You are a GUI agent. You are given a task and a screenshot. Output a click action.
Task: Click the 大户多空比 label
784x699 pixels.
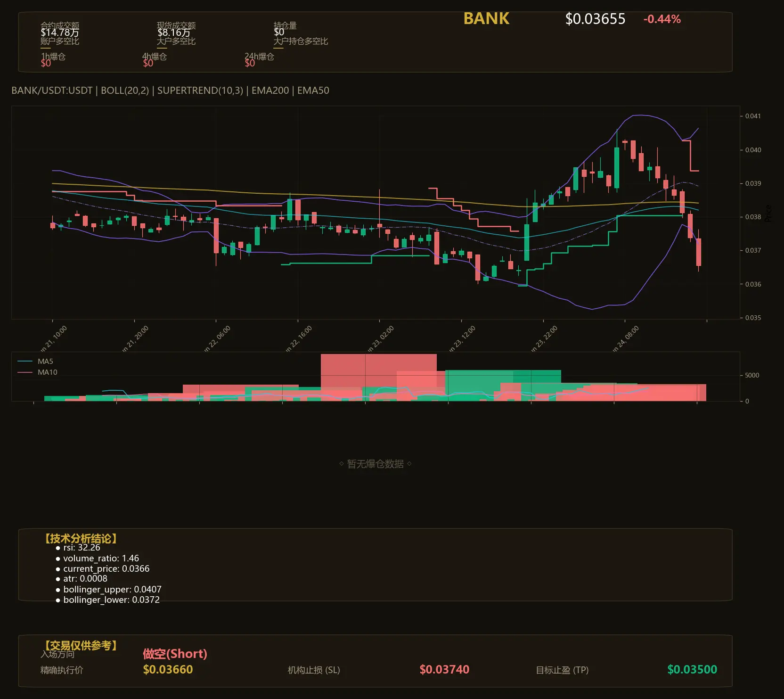point(176,41)
